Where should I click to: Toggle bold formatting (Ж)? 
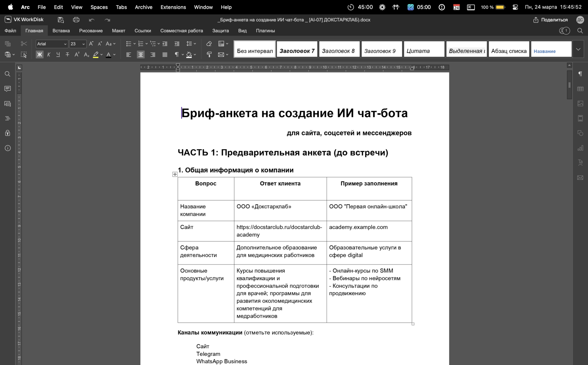40,55
